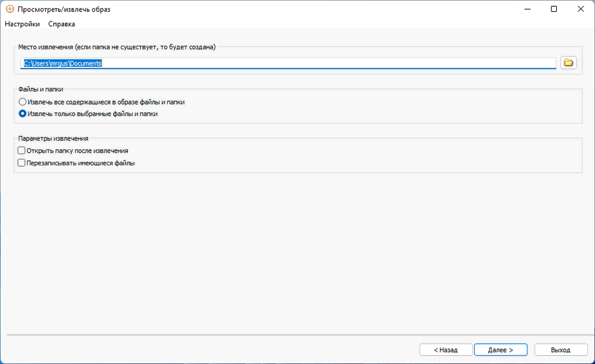This screenshot has height=364, width=595.
Task: Minimize the extraction window
Action: point(527,10)
